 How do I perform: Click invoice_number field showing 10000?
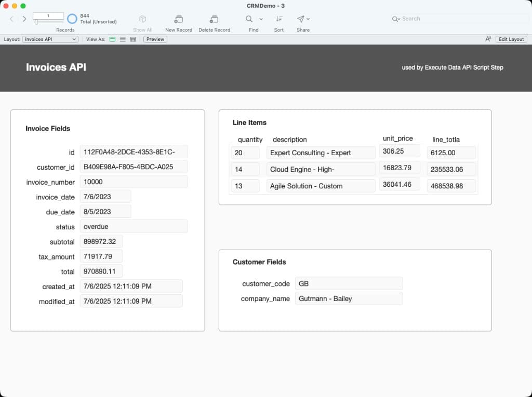134,182
